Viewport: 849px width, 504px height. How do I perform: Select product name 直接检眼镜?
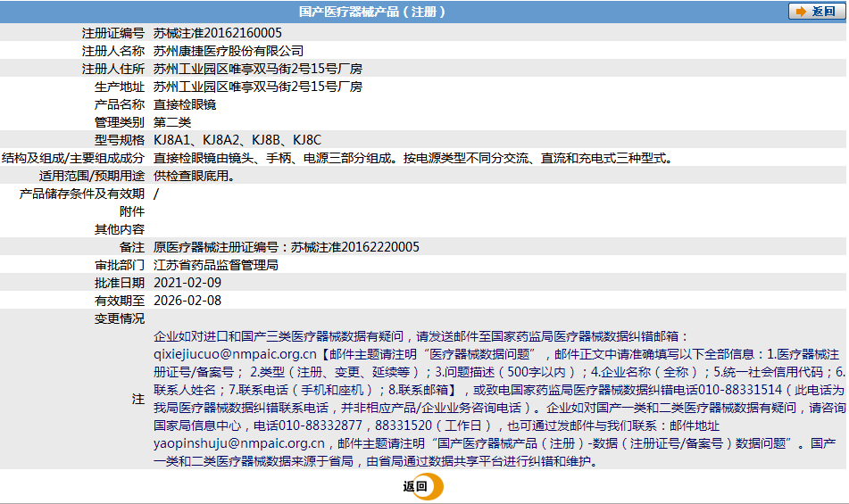point(185,104)
